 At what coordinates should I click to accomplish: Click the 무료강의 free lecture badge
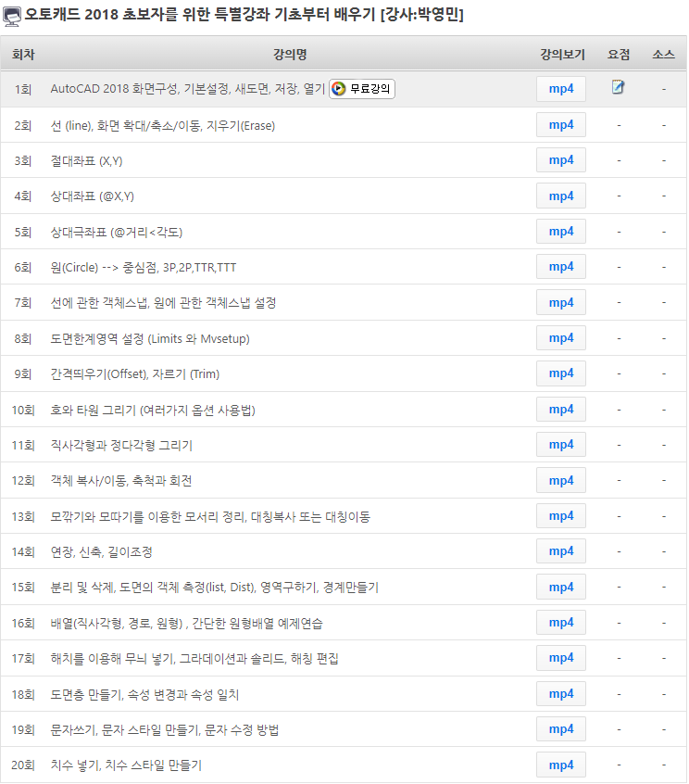point(362,89)
